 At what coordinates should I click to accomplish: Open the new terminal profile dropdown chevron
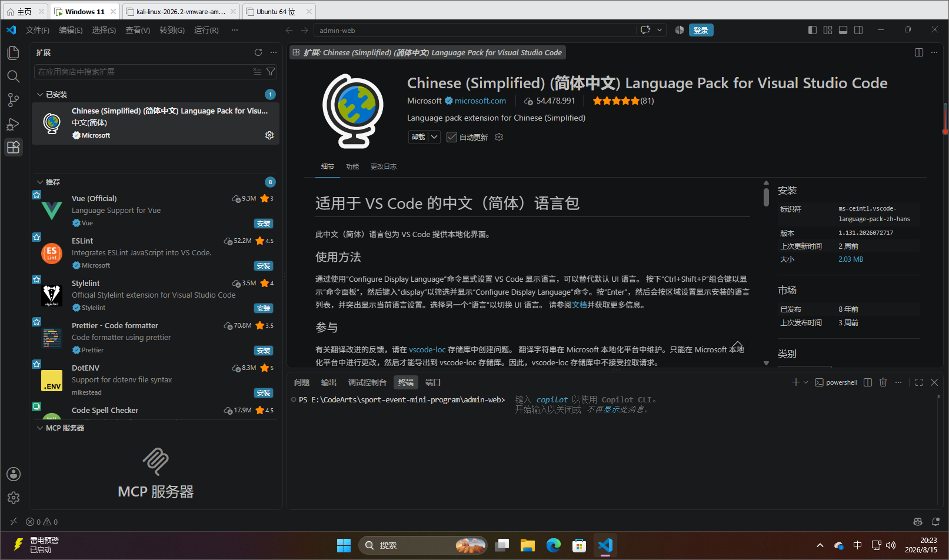(x=806, y=382)
